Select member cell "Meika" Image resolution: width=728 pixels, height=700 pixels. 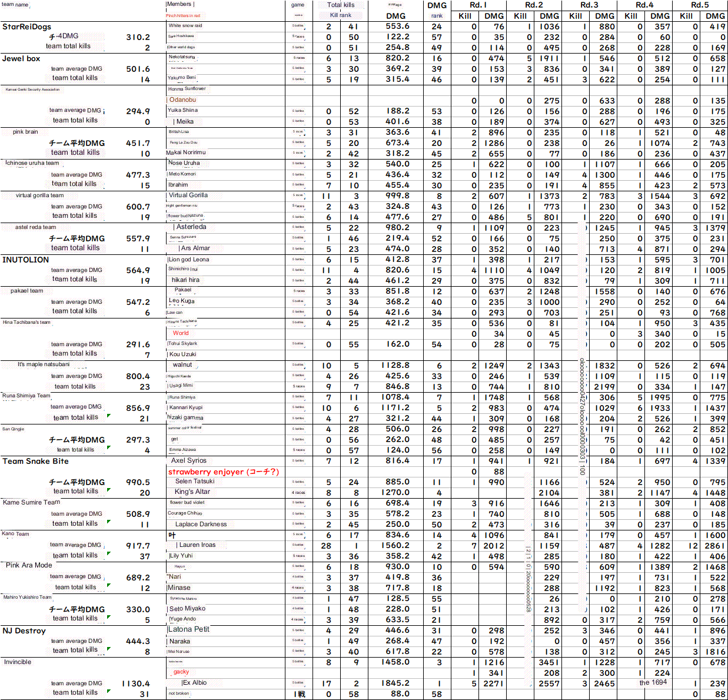(x=185, y=122)
